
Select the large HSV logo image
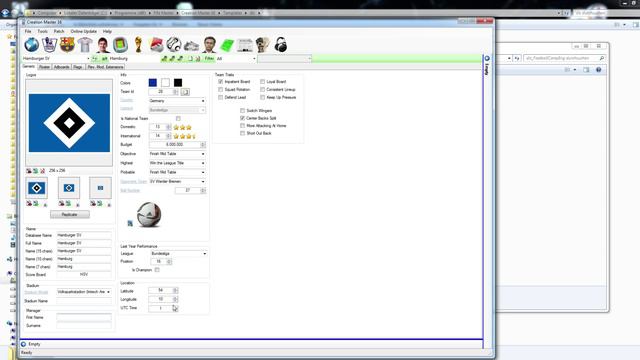[69, 123]
